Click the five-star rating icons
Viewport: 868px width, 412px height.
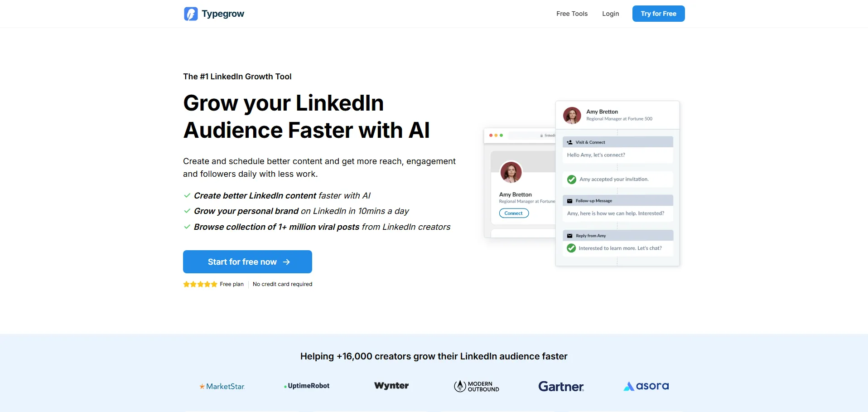[200, 284]
